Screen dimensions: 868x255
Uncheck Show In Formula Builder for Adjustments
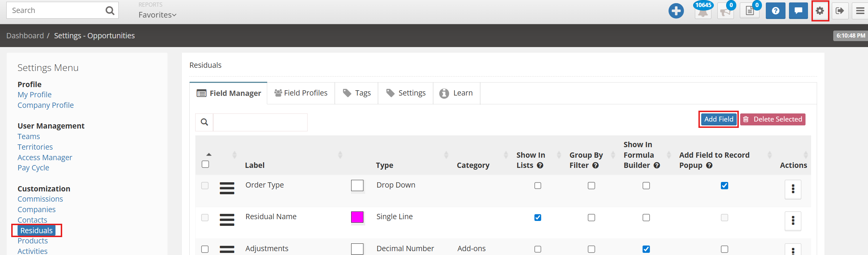(646, 249)
